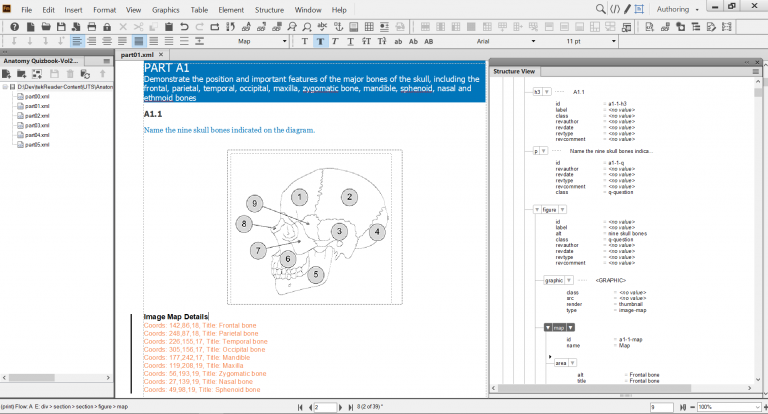The width and height of the screenshot is (768, 414).
Task: Switch to XML code view icon
Action: (x=615, y=9)
